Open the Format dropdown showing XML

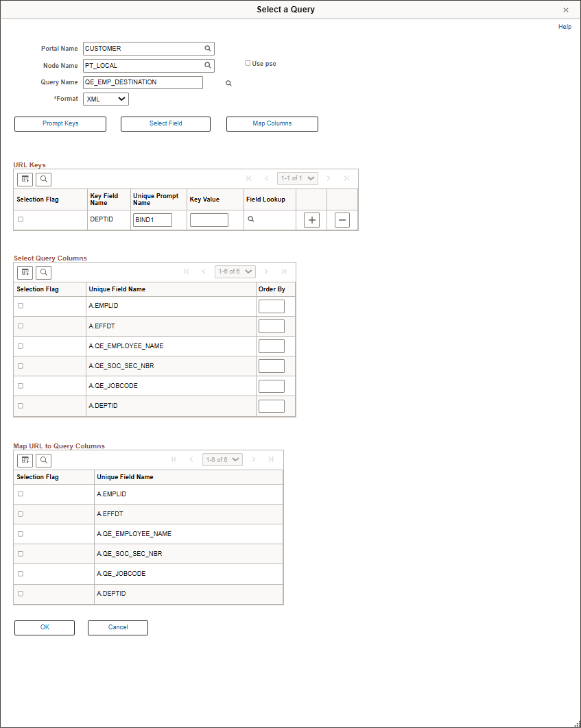point(105,99)
